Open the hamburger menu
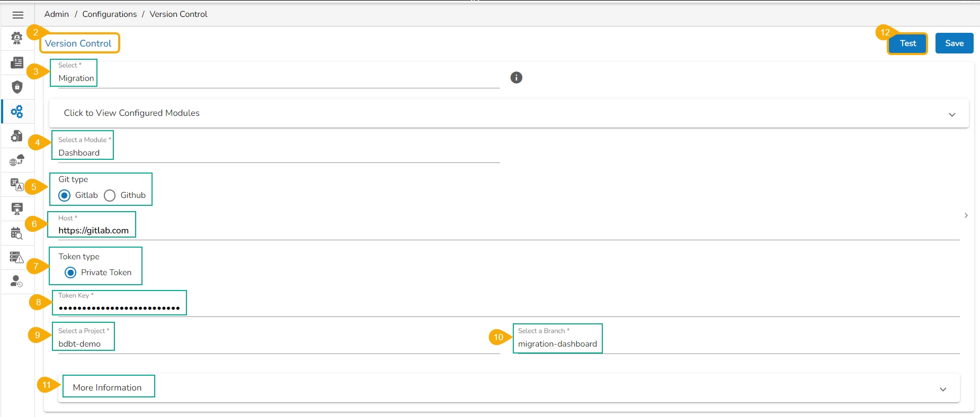The width and height of the screenshot is (980, 417). [x=17, y=15]
